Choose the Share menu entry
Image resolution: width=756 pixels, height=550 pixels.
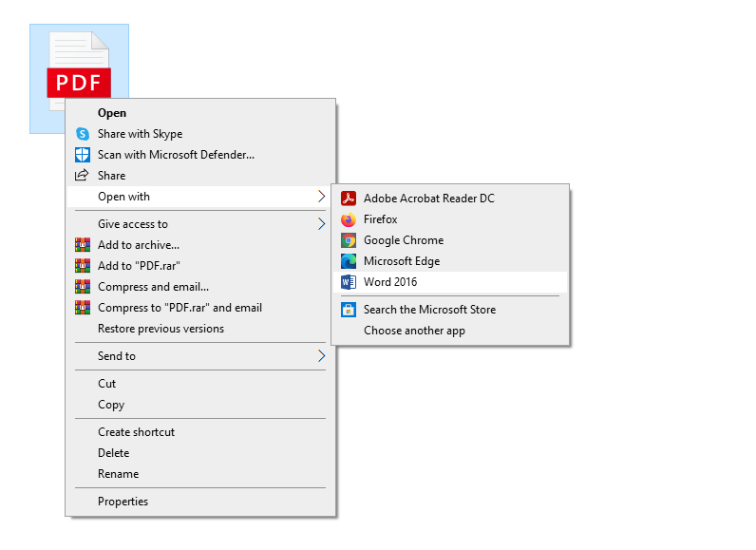(x=199, y=176)
